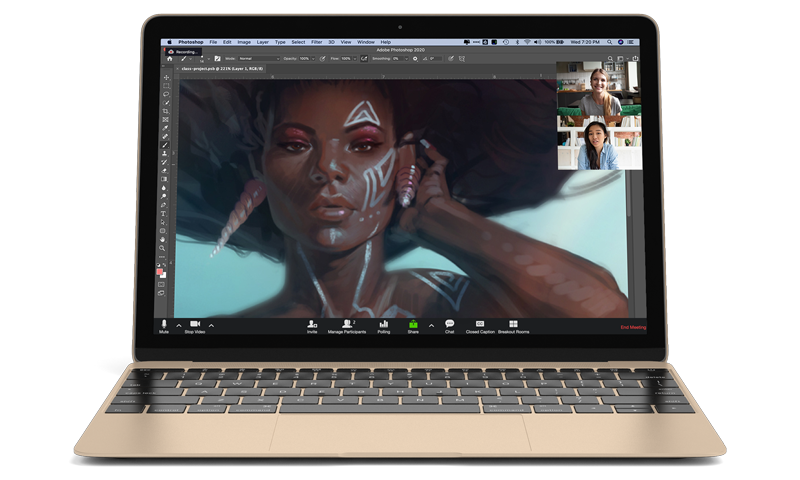800x480 pixels.
Task: Expand the tool preset picker arrow
Action: (190, 59)
